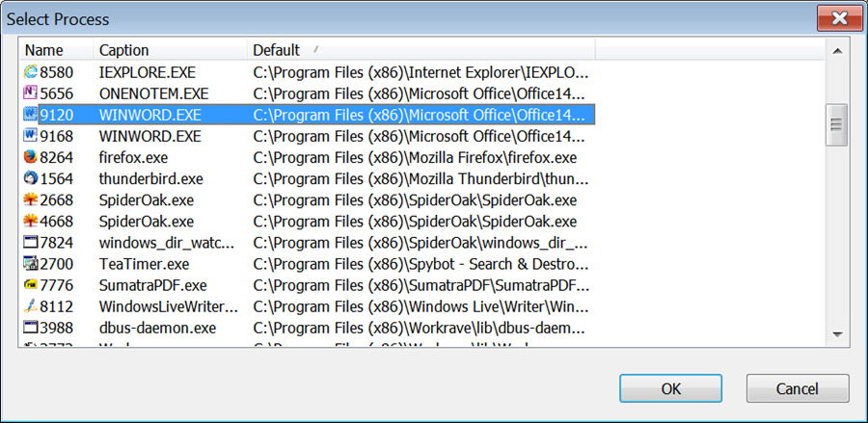Click the Mozilla Firefox\firefox.exe path

(415, 158)
